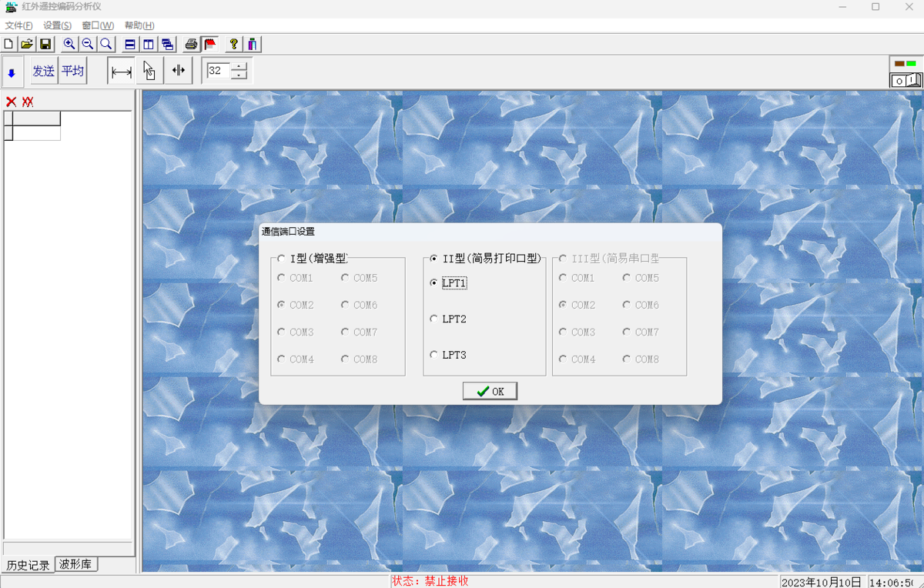Click the green indicator light
Screen dimensions: 924x588
click(911, 63)
